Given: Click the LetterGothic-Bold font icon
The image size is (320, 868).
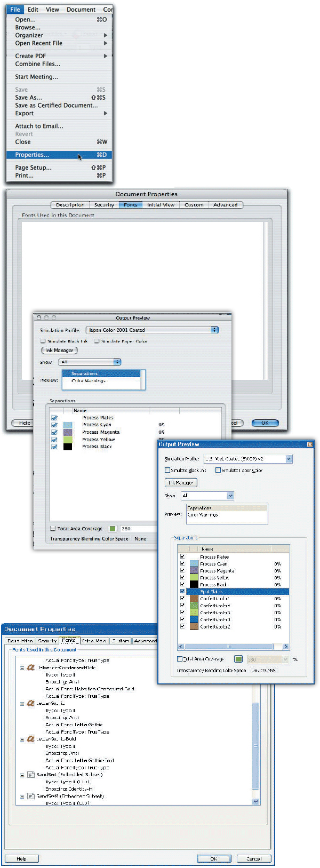Looking at the screenshot, I should click(31, 739).
